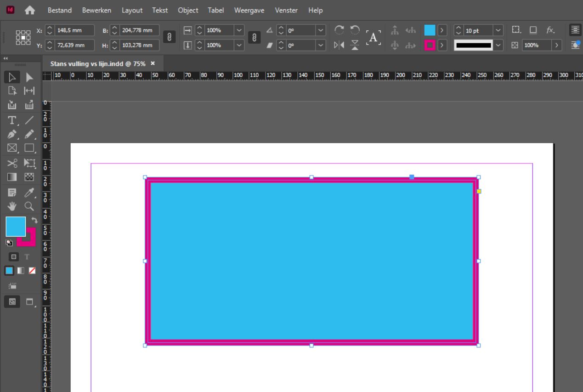This screenshot has width=583, height=392.
Task: Select the Pen tool
Action: [x=12, y=135]
